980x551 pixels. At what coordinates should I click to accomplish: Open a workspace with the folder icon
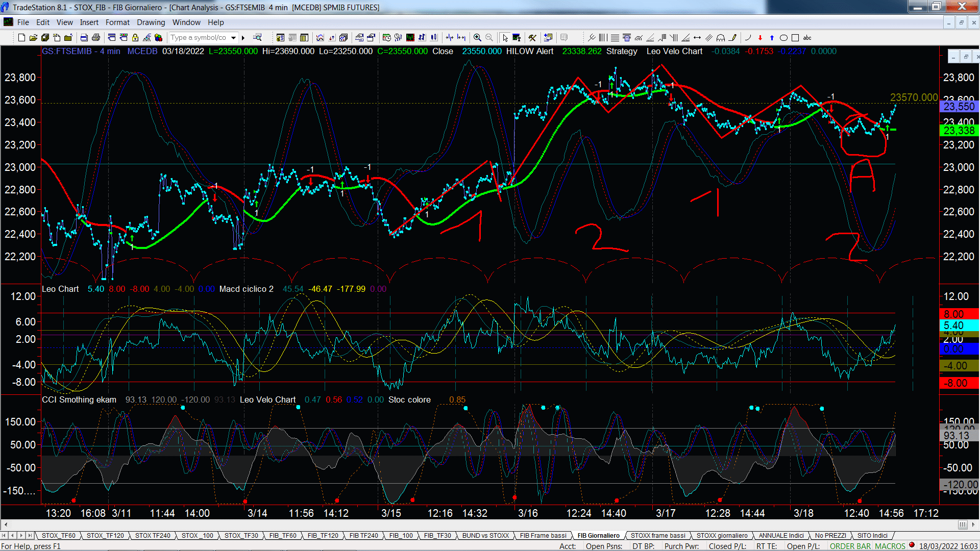coord(33,38)
